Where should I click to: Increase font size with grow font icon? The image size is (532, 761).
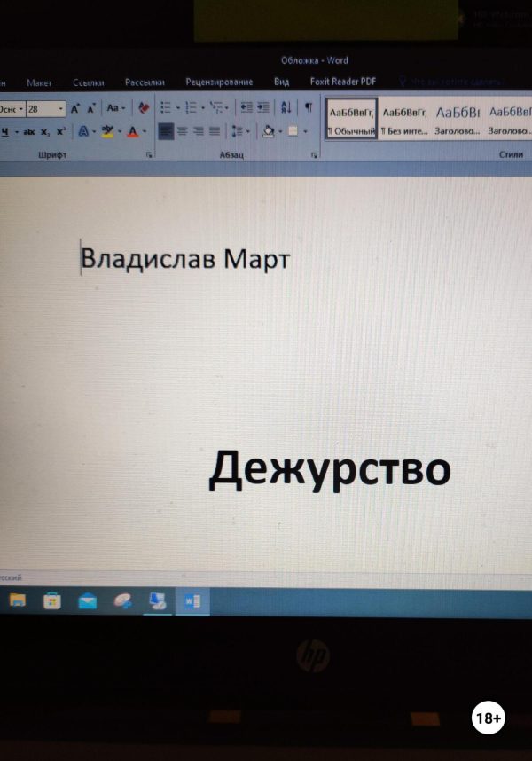(75, 108)
